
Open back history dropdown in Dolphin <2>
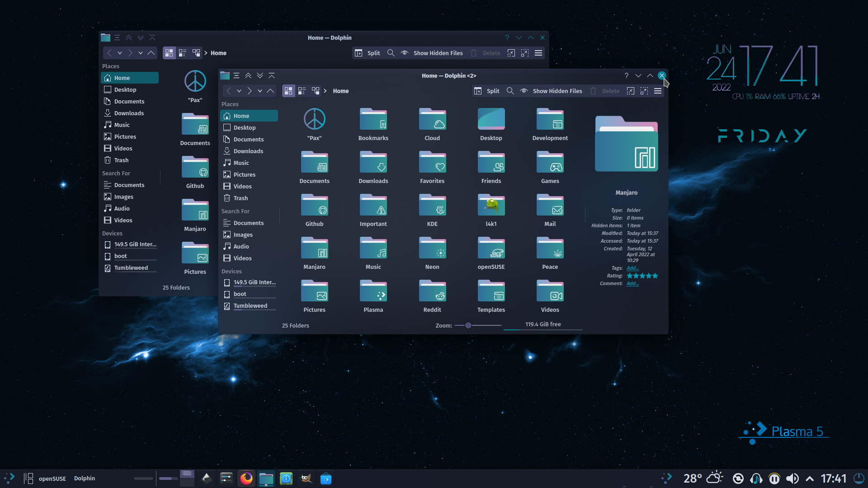239,91
